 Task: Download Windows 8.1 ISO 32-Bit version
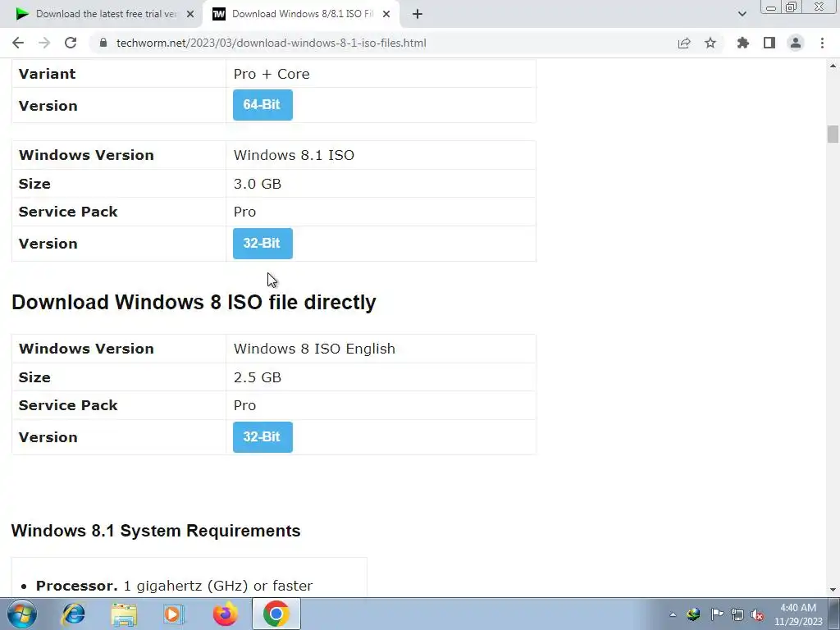coord(262,243)
